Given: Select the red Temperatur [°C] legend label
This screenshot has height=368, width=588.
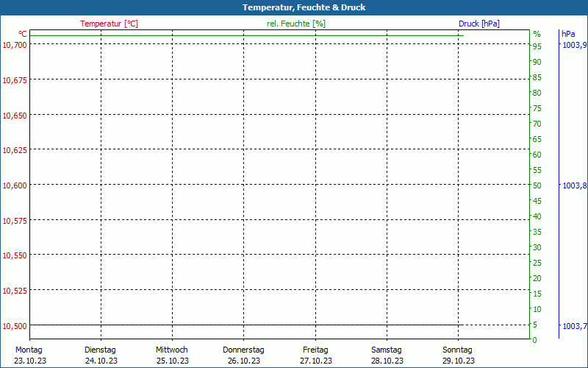Looking at the screenshot, I should click(109, 24).
